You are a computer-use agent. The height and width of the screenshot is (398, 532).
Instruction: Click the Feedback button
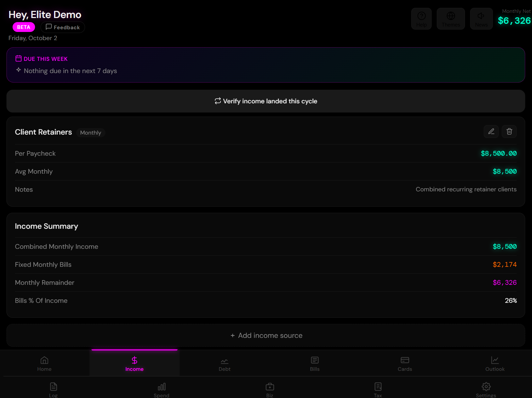(63, 27)
